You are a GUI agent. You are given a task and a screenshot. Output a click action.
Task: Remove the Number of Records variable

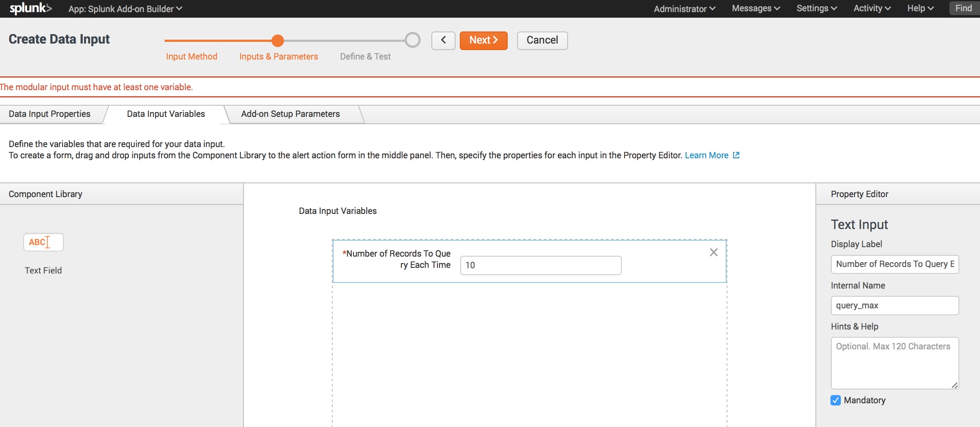pos(713,252)
